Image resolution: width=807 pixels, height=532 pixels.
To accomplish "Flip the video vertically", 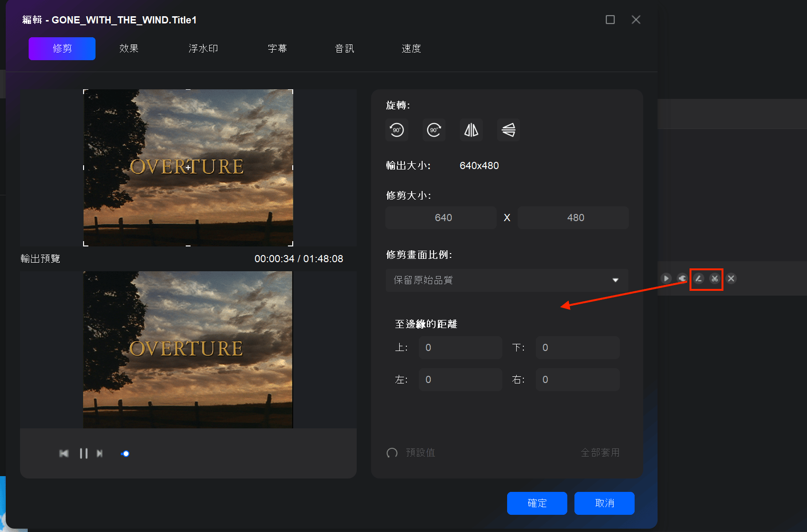I will (509, 130).
